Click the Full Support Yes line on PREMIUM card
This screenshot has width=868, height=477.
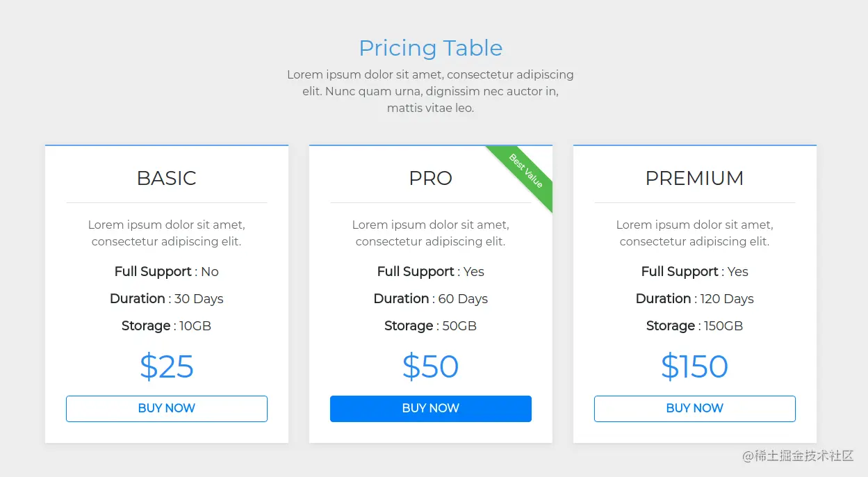tap(694, 271)
